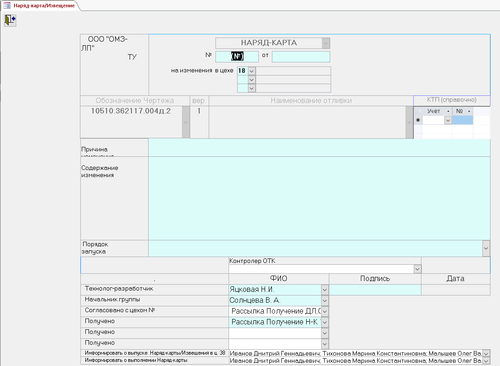Click the date field after 'от'
The image size is (500, 366).
click(x=301, y=56)
